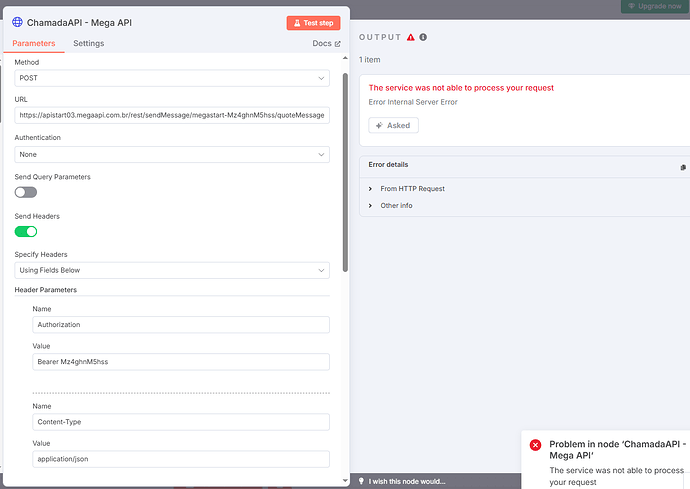The image size is (690, 489).
Task: Click the '1 item' output count text
Action: point(370,60)
